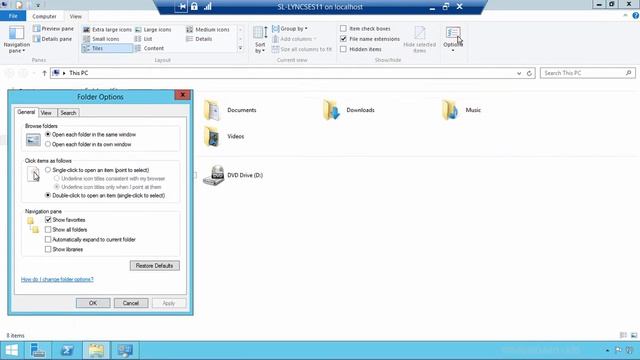Launch PowerShell from the taskbar
The width and height of the screenshot is (640, 360).
(x=67, y=350)
